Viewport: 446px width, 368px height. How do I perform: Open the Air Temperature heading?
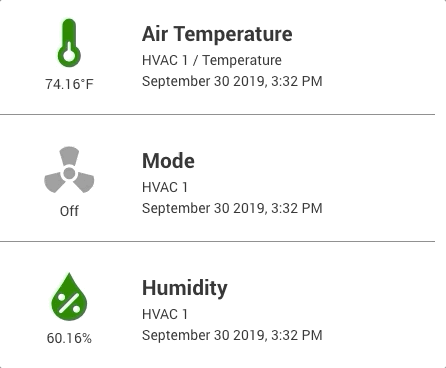(x=217, y=34)
